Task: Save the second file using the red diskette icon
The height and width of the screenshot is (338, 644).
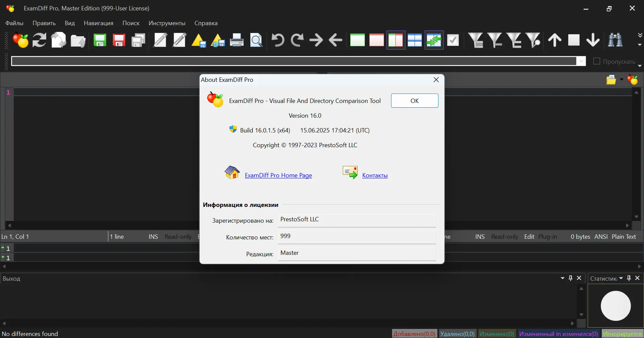Action: click(x=119, y=40)
